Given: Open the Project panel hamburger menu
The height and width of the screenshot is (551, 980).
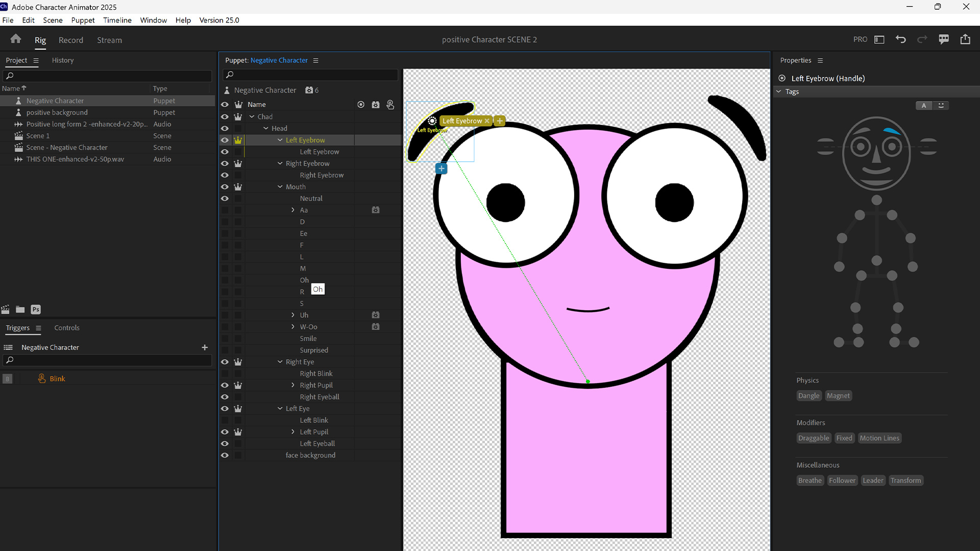Looking at the screenshot, I should click(36, 60).
